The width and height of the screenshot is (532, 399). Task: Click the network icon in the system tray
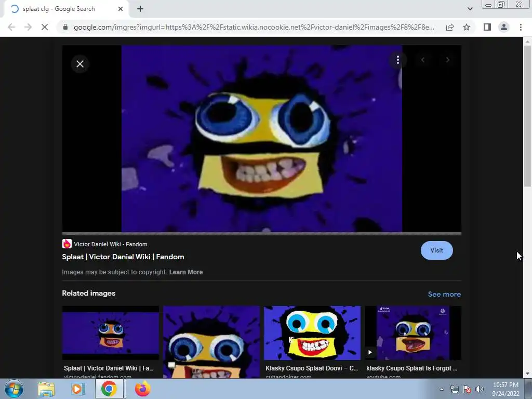point(454,390)
